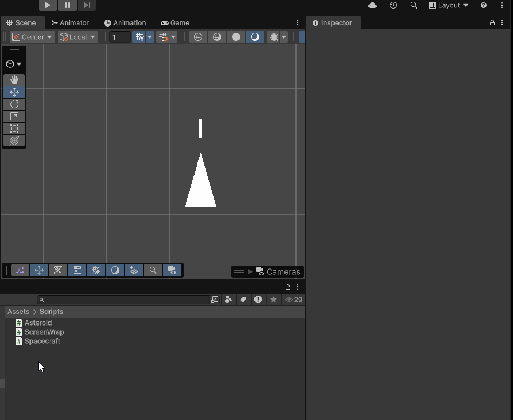Toggle the striped grid overlay button
513x420 pixels.
96,270
